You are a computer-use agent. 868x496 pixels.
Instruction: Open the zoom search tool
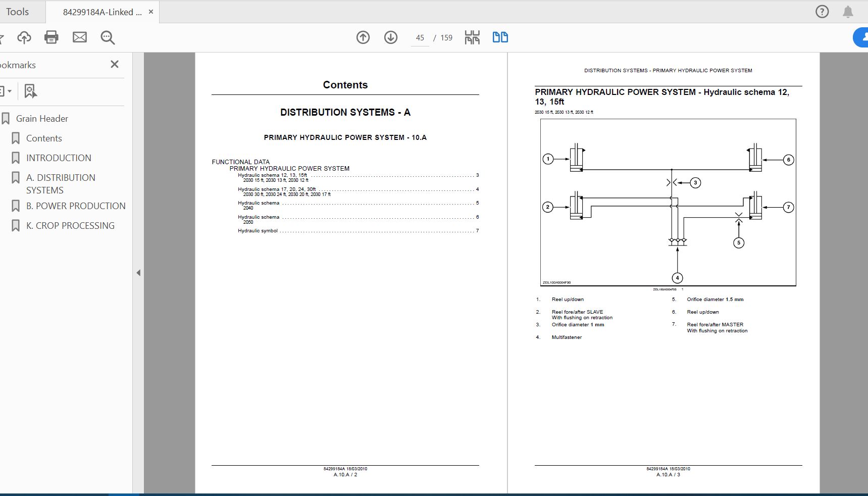tap(108, 37)
